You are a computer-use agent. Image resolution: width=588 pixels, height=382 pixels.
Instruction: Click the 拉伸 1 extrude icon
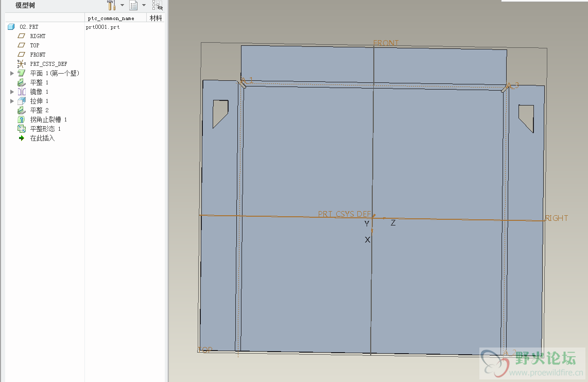click(22, 101)
